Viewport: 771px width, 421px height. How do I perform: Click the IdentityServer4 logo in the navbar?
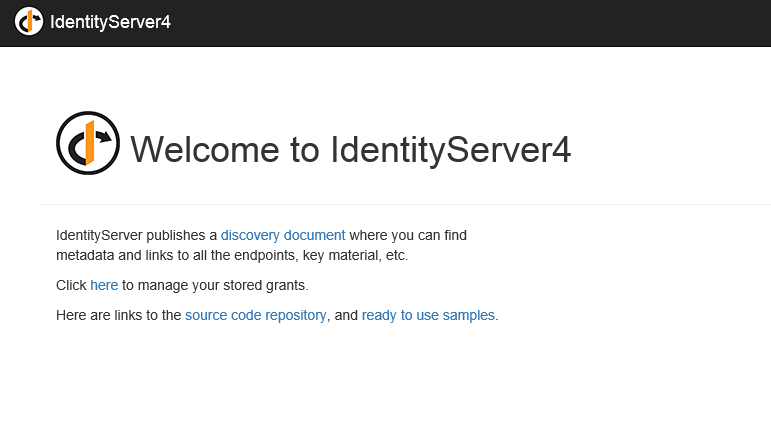pyautogui.click(x=29, y=21)
